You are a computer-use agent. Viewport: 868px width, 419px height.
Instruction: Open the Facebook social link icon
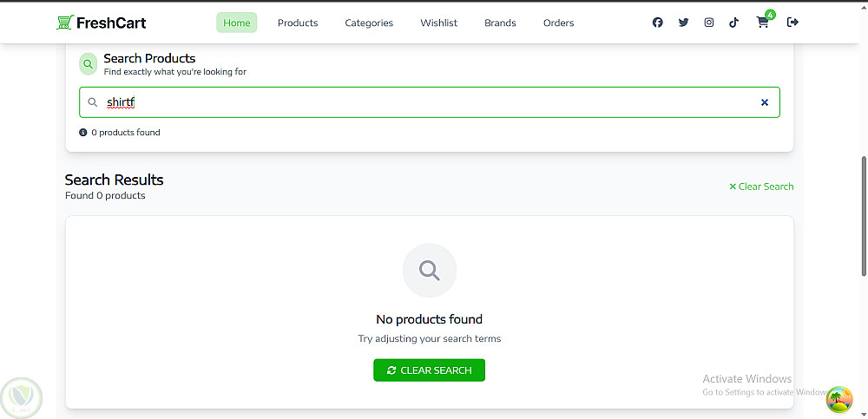658,23
